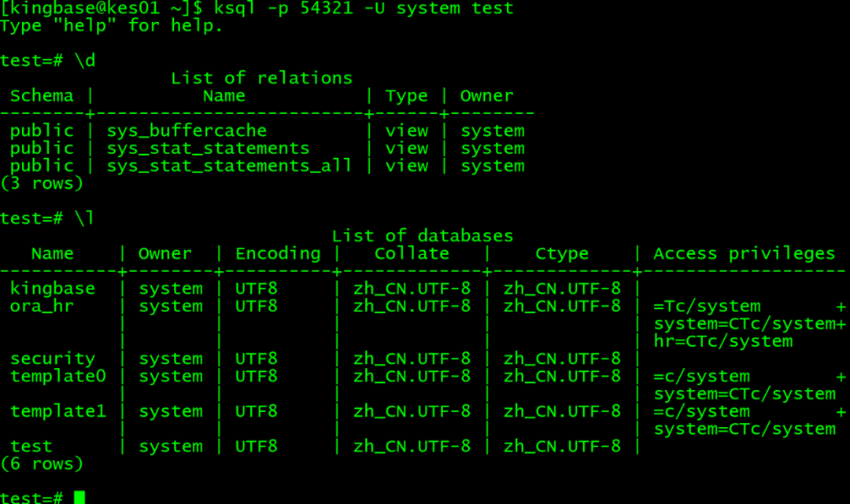Click the Ctype column header
This screenshot has height=504, width=850.
click(562, 254)
